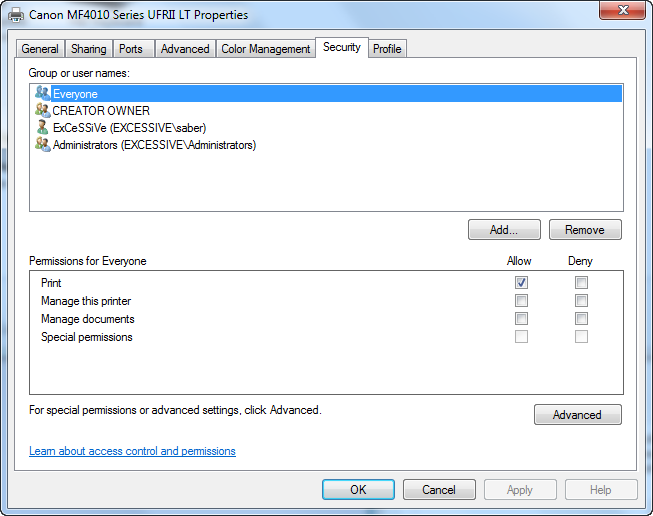Check Deny for Print permission
Viewport: 653px width, 516px height.
tap(581, 282)
